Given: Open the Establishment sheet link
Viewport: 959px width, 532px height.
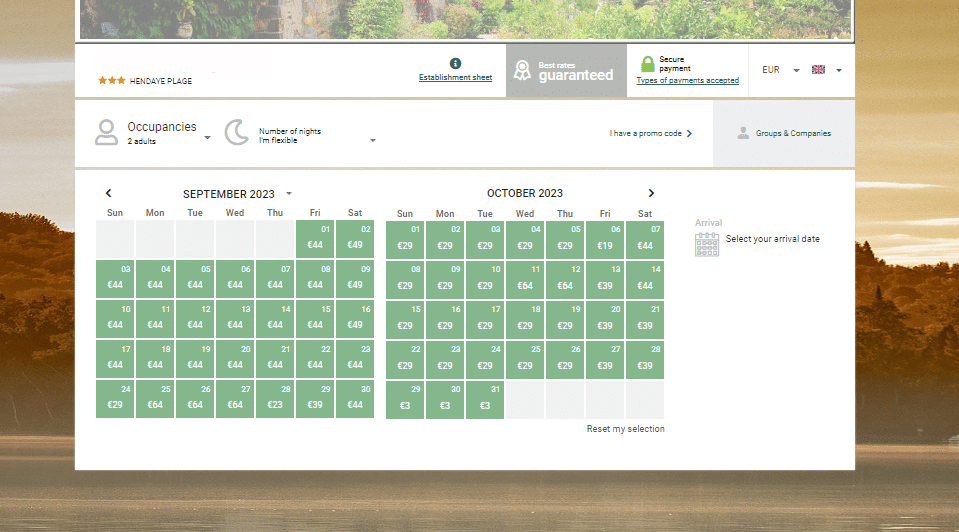Looking at the screenshot, I should click(x=455, y=78).
